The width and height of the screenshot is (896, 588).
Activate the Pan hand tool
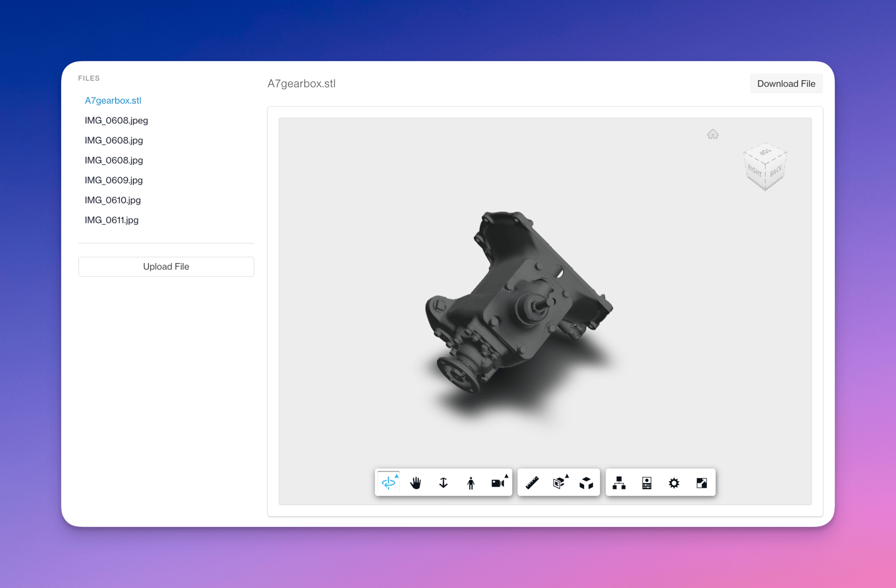tap(415, 483)
